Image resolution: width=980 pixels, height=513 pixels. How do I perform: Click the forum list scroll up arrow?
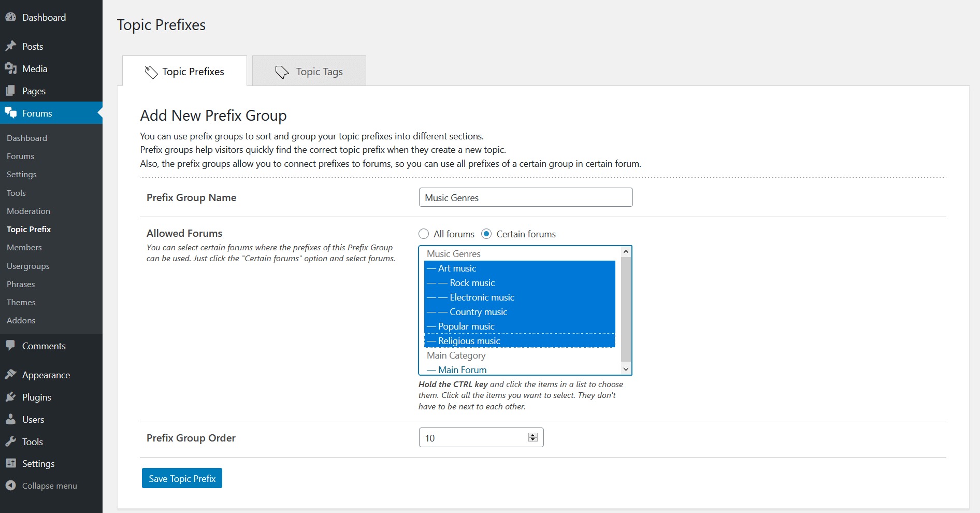(x=626, y=252)
